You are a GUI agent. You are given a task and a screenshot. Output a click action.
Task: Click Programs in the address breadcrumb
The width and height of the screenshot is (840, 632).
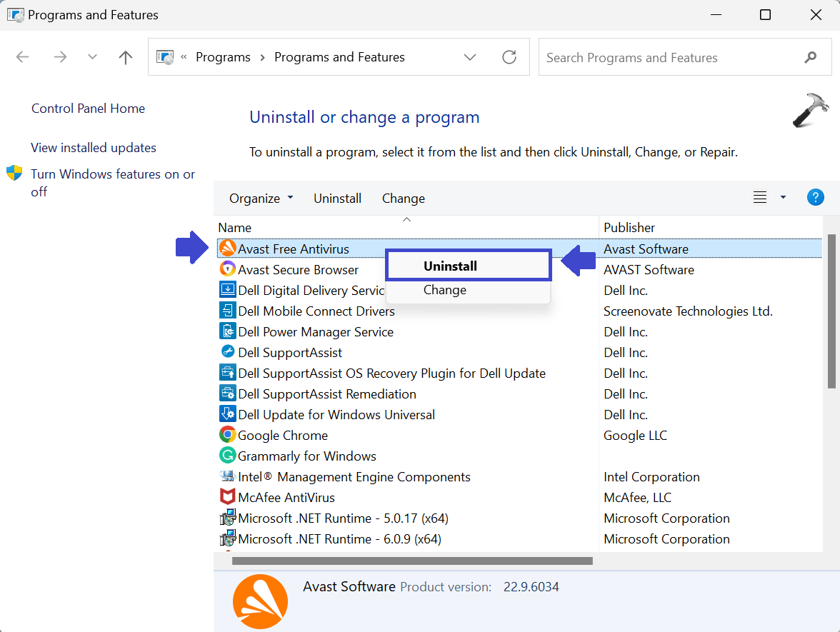click(223, 57)
